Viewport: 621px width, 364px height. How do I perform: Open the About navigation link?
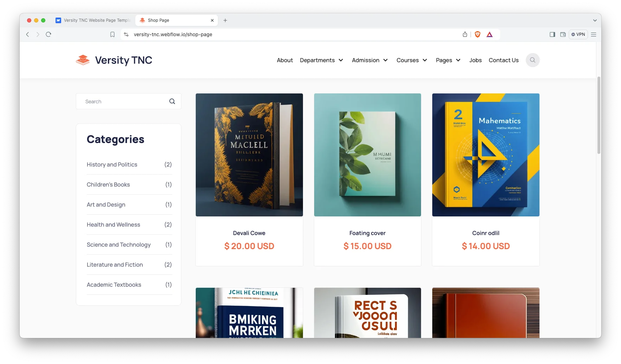285,60
